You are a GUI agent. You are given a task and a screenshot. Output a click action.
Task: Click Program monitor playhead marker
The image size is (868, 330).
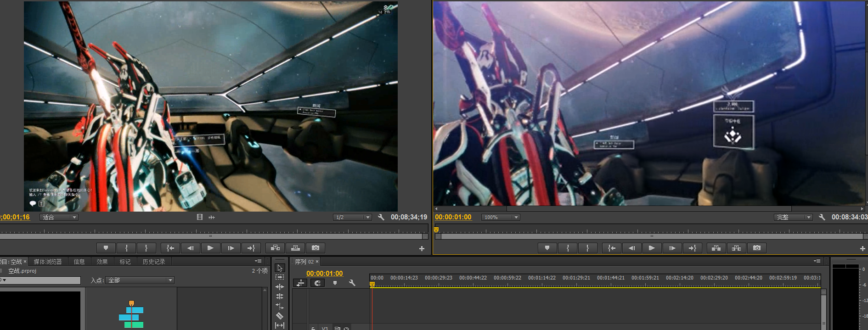point(436,229)
